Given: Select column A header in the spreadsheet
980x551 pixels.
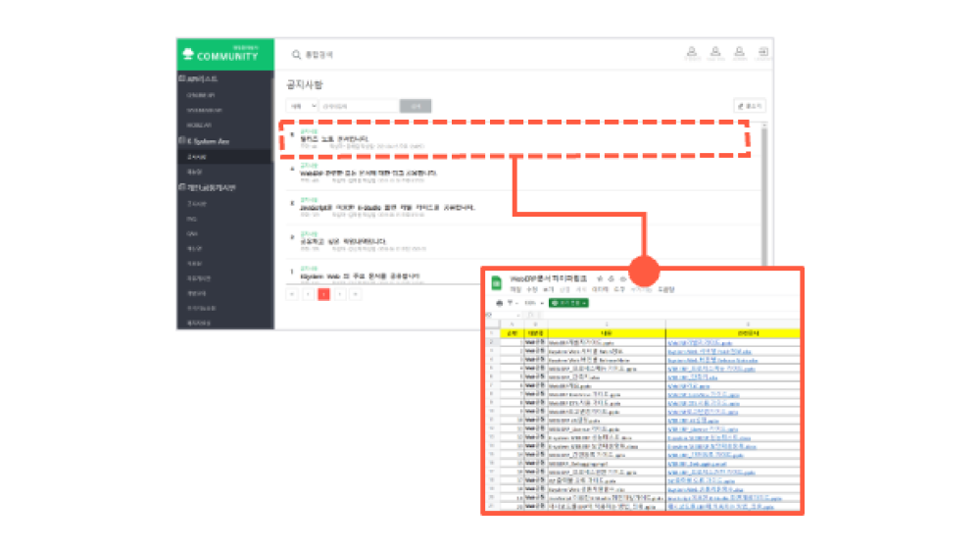Looking at the screenshot, I should point(512,324).
